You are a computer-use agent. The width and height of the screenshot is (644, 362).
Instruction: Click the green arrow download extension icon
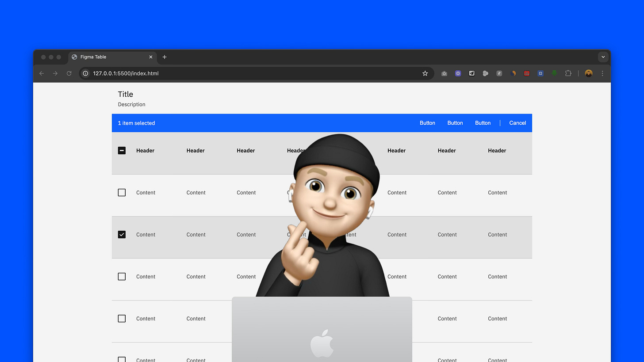click(554, 73)
